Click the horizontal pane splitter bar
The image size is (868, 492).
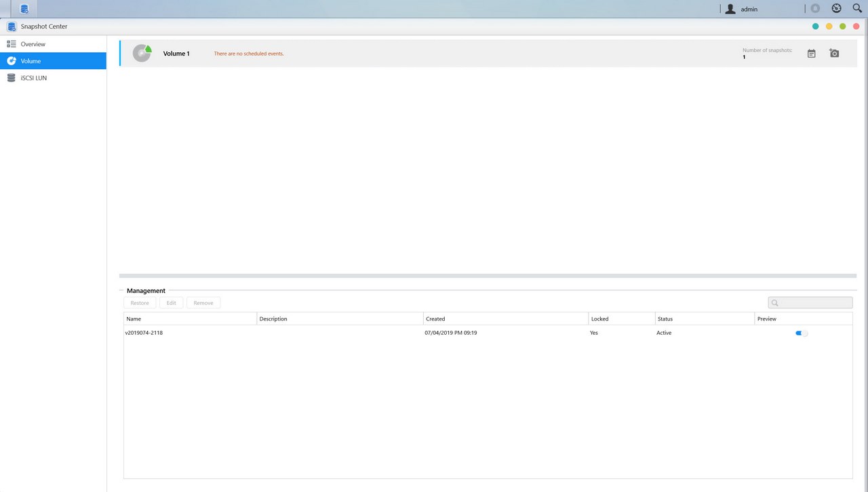488,276
